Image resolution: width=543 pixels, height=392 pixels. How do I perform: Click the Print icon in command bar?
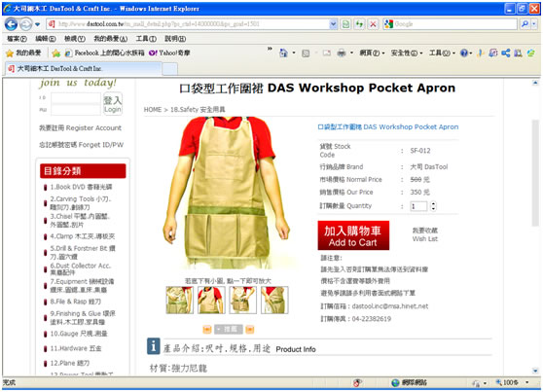click(342, 53)
